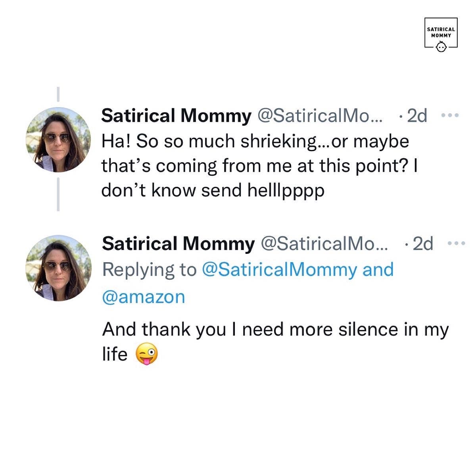This screenshot has height=476, width=476.
Task: Open the @amazon mention link
Action: [x=144, y=297]
